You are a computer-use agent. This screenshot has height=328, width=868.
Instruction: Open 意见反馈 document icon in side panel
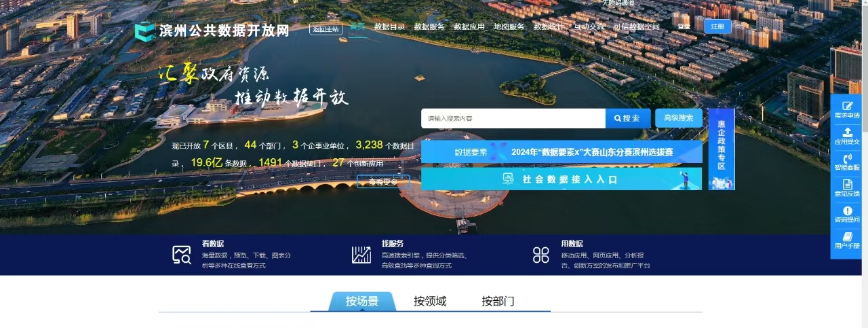point(847,184)
